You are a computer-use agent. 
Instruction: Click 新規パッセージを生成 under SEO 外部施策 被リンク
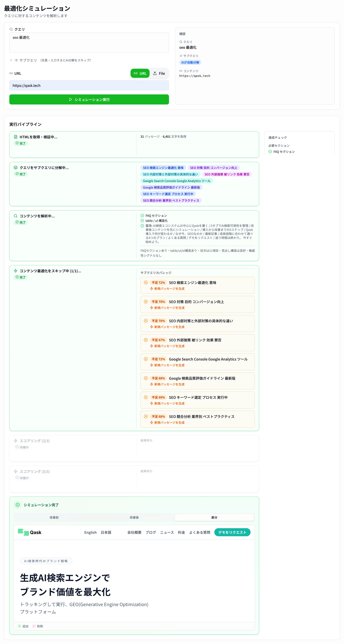(x=167, y=346)
